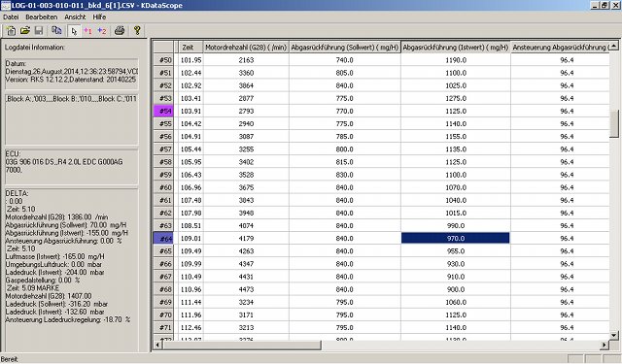This screenshot has height=364, width=622.
Task: Print the log with the printer icon
Action: 120,30
